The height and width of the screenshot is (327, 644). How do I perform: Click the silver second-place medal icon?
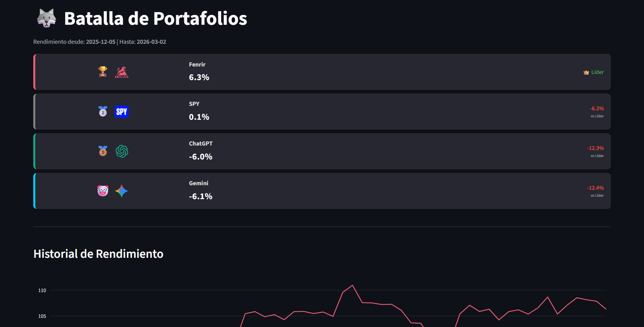[x=103, y=111]
